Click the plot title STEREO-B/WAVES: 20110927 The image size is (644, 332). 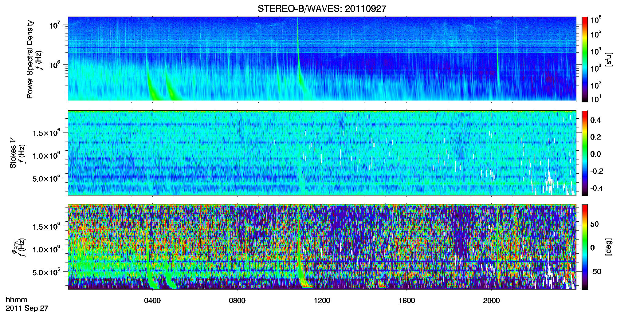tap(322, 9)
